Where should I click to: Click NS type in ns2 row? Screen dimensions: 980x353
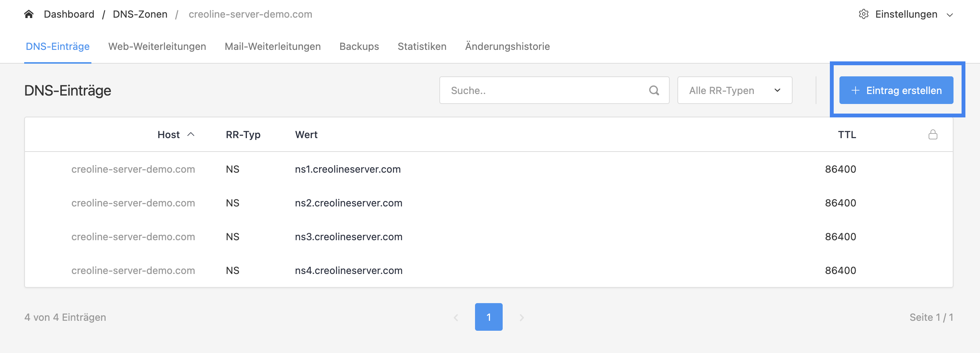click(232, 203)
